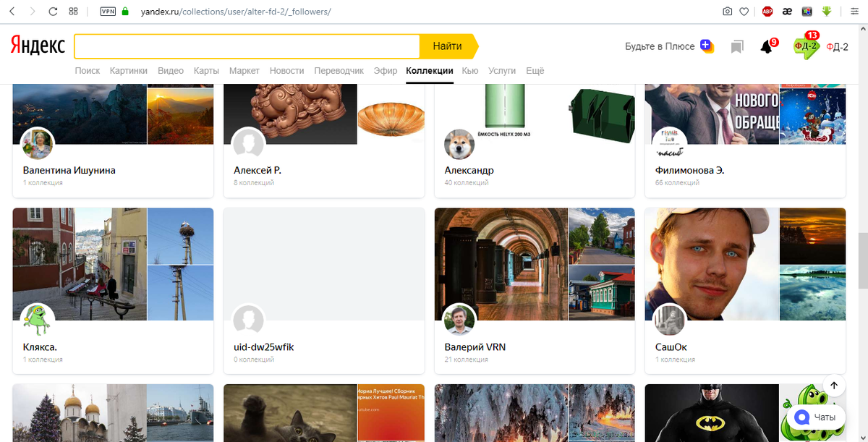The image size is (868, 442).
Task: Click Клякса. green monster avatar
Action: pyautogui.click(x=37, y=320)
